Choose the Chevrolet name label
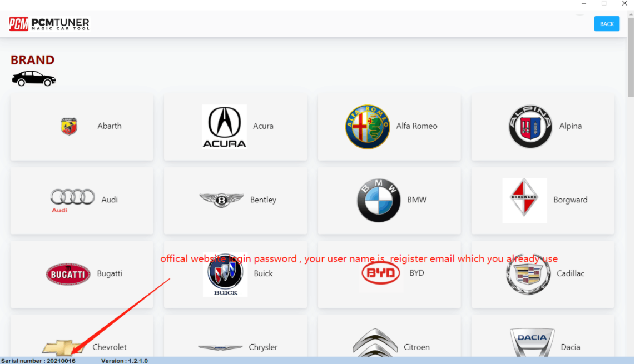This screenshot has width=635, height=364. (x=110, y=347)
